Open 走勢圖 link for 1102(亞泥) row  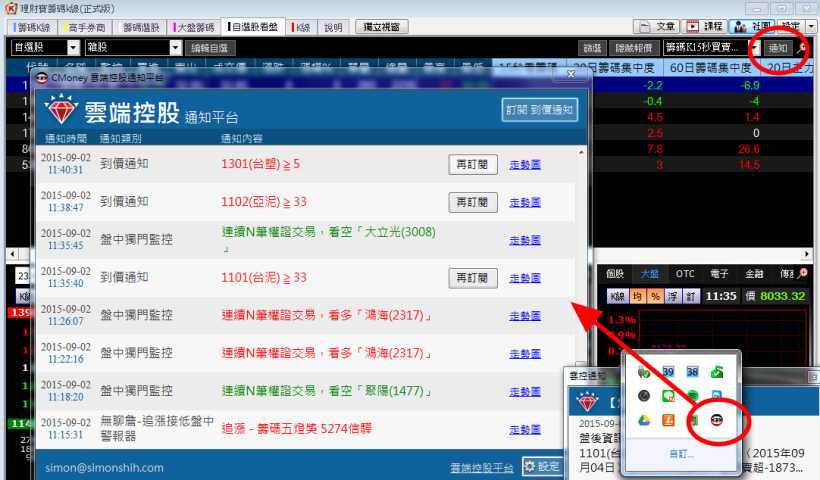(x=525, y=202)
